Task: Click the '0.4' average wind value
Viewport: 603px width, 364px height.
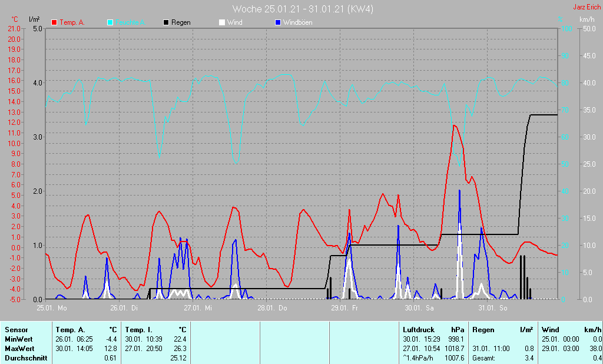Action: coord(597,358)
